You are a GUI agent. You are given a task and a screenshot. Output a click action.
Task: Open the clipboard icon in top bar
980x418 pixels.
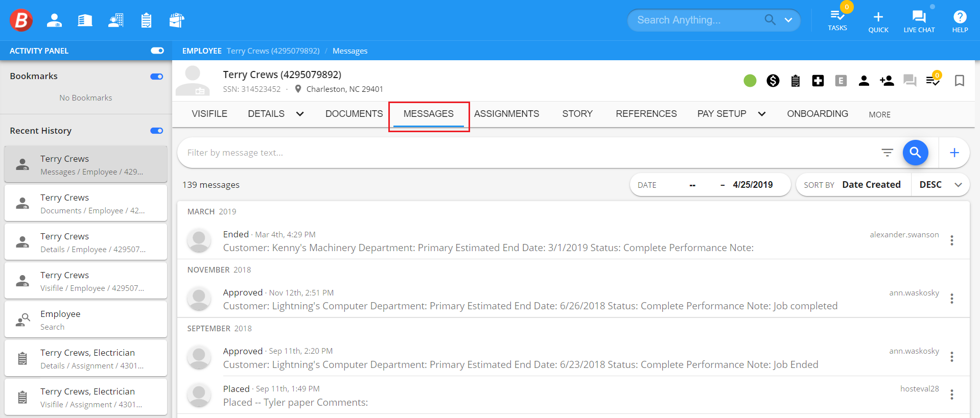point(146,20)
